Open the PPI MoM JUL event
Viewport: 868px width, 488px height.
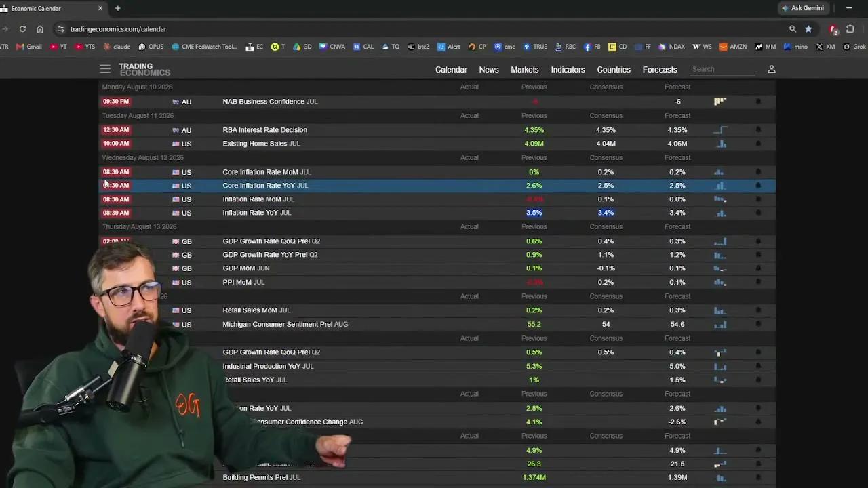243,282
